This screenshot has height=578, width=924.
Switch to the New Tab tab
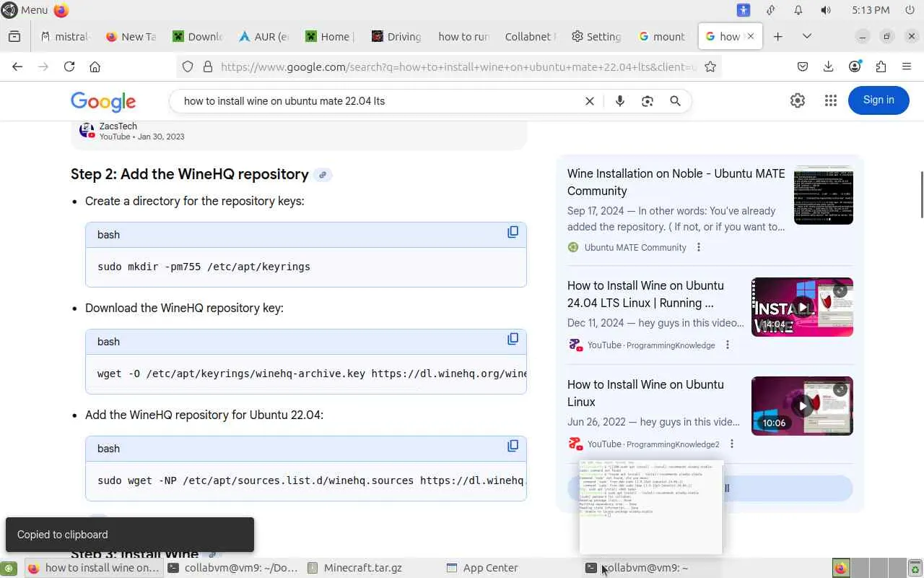tap(131, 36)
